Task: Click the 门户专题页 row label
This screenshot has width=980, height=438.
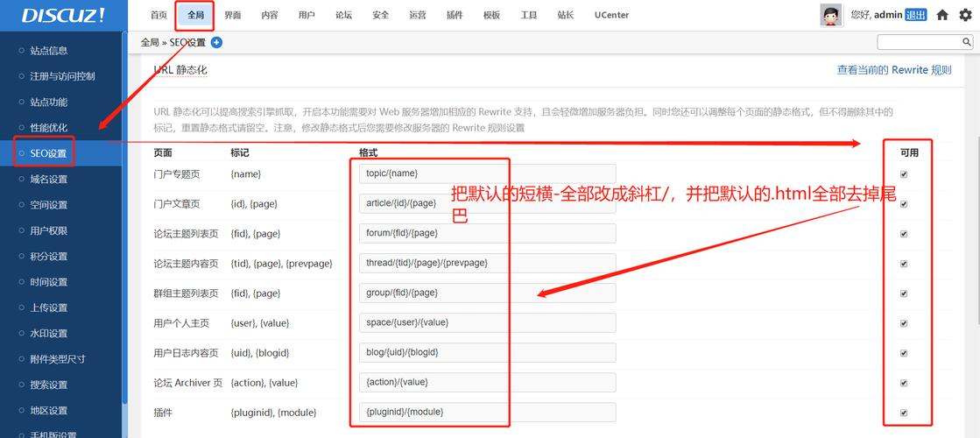Action: (177, 173)
